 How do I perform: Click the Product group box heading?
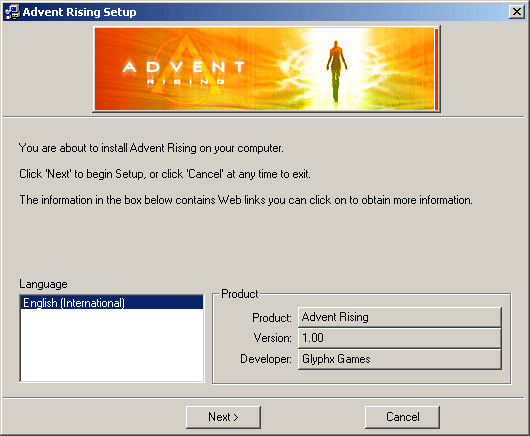[x=240, y=294]
